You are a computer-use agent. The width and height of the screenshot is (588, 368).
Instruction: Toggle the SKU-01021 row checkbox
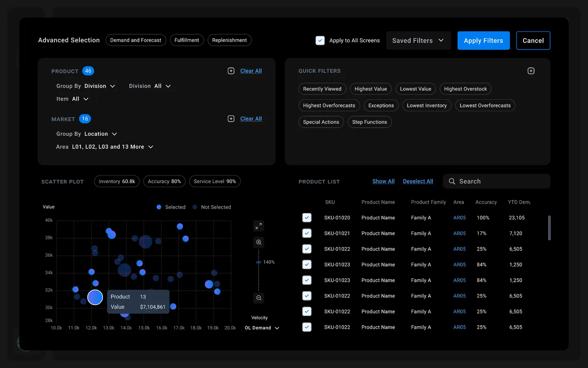307,233
